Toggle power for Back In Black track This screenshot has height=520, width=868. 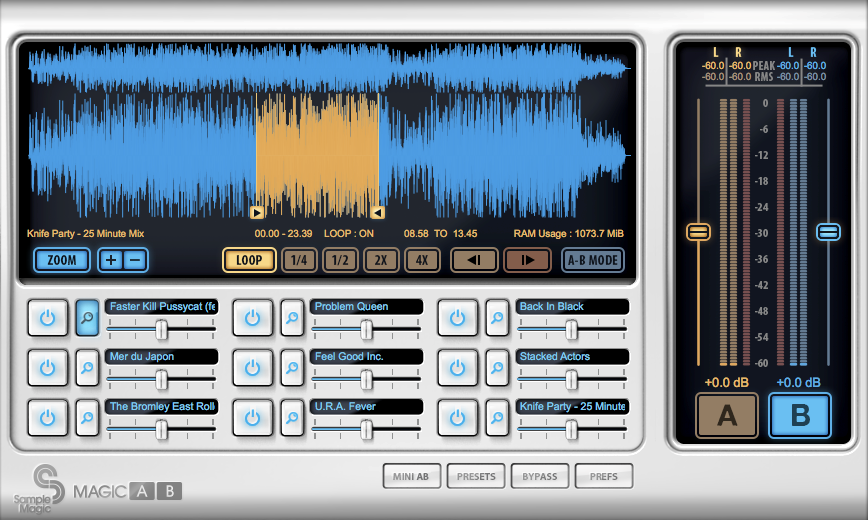[x=457, y=318]
